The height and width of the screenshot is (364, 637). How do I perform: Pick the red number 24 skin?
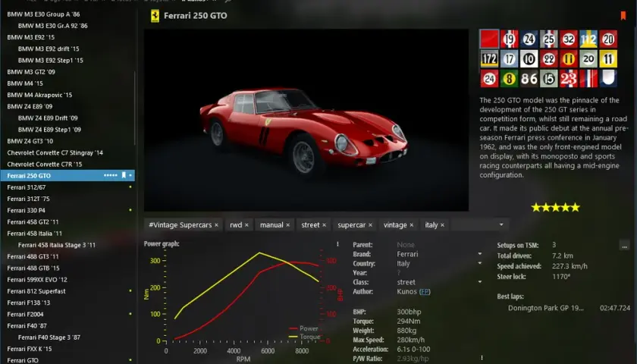pos(489,78)
